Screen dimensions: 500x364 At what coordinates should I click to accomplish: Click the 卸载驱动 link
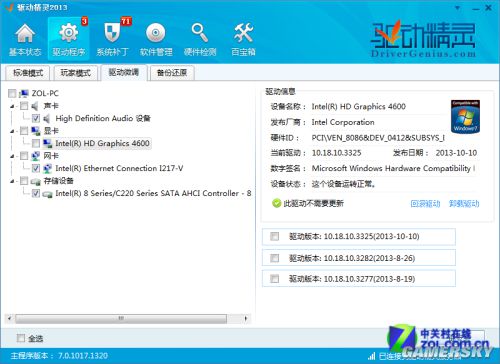tap(464, 204)
